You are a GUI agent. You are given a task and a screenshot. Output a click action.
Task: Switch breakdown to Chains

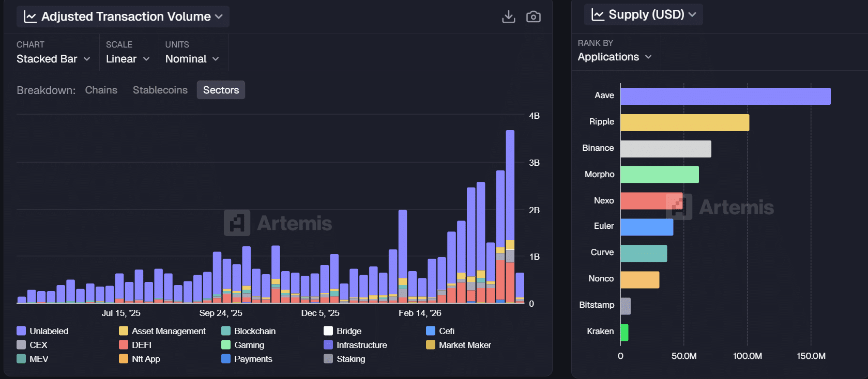[x=101, y=90]
